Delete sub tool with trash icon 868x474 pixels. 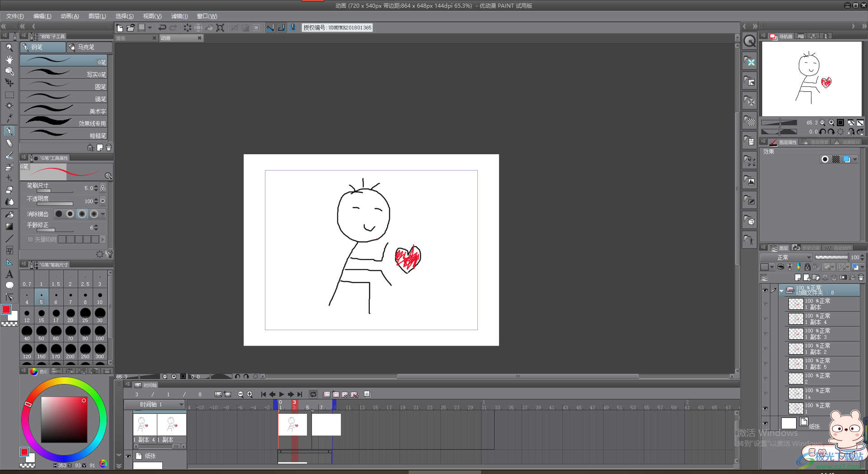[108, 148]
